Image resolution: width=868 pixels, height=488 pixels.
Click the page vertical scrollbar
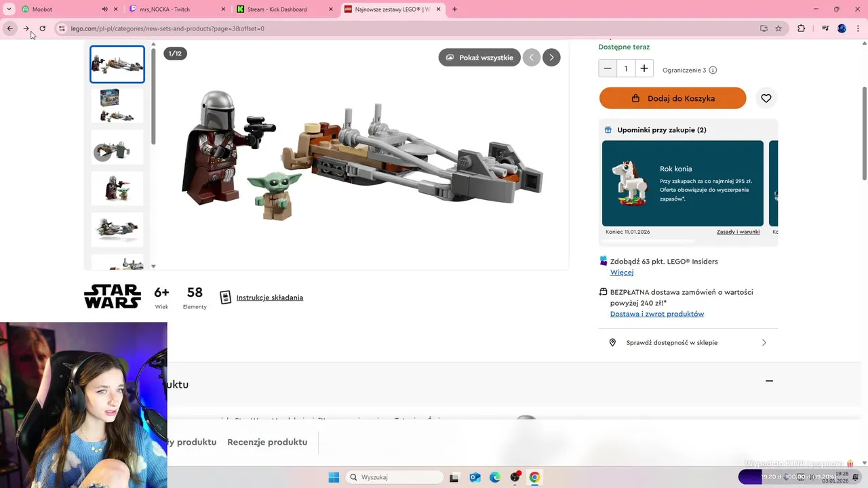point(864,133)
